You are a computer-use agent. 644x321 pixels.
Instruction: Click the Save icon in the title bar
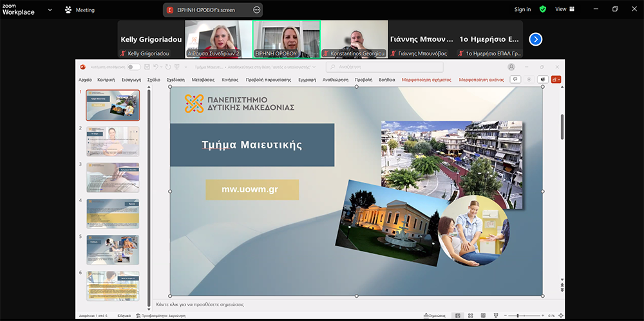tap(147, 66)
